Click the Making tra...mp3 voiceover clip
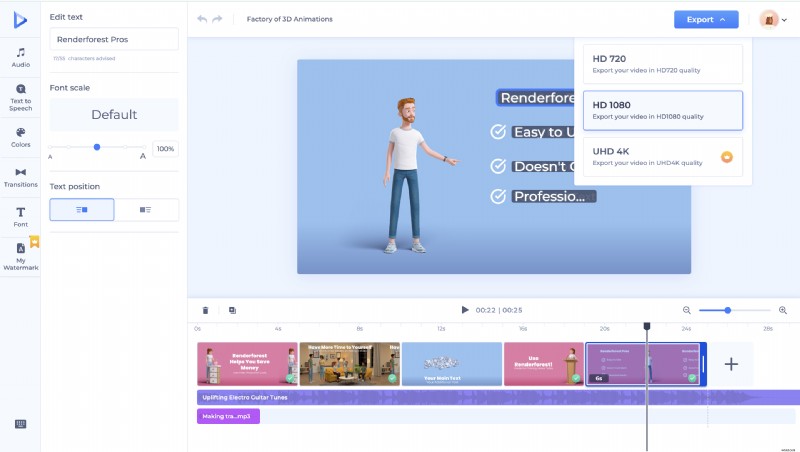The image size is (800, 452). click(228, 416)
